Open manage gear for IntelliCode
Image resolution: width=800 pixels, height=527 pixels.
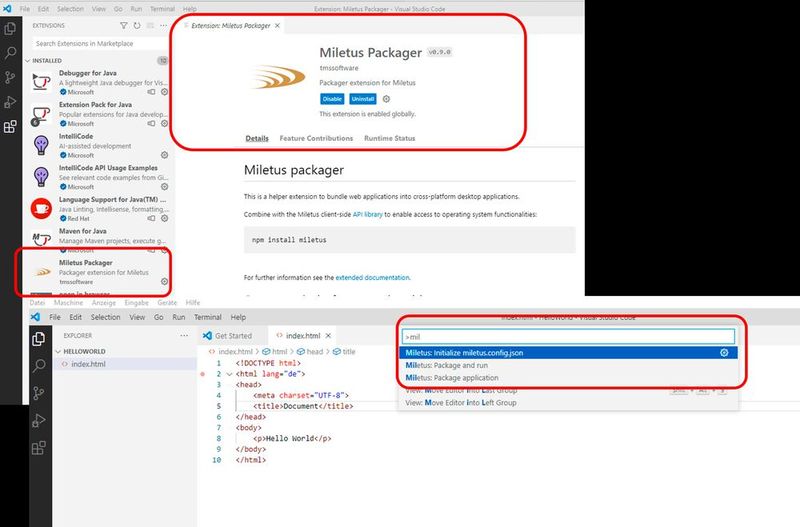click(164, 155)
